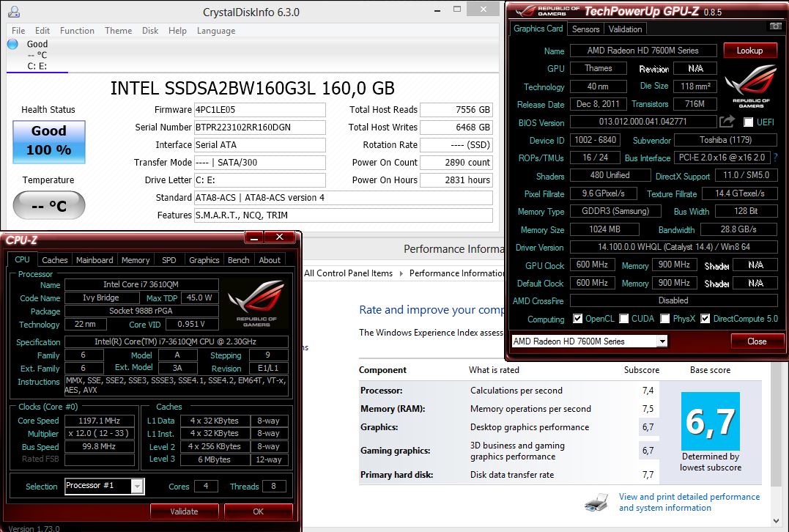
Task: Open the Function menu in CrystalDiskInfo
Action: 77,31
